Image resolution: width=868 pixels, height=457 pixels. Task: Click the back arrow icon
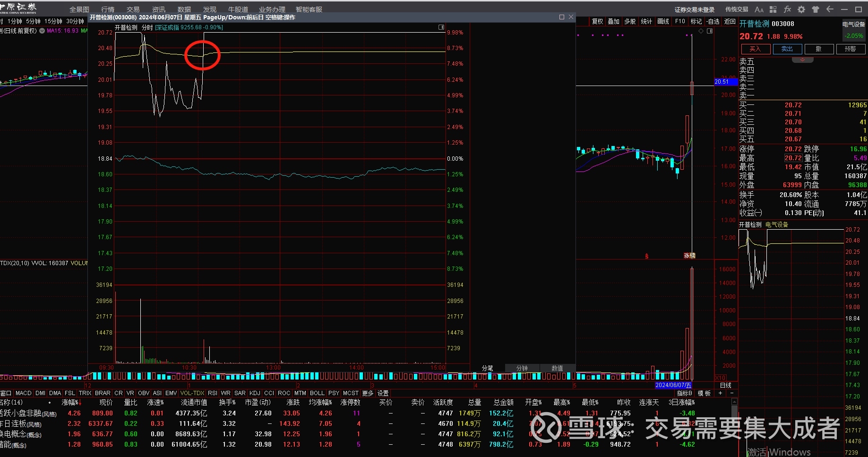click(830, 9)
